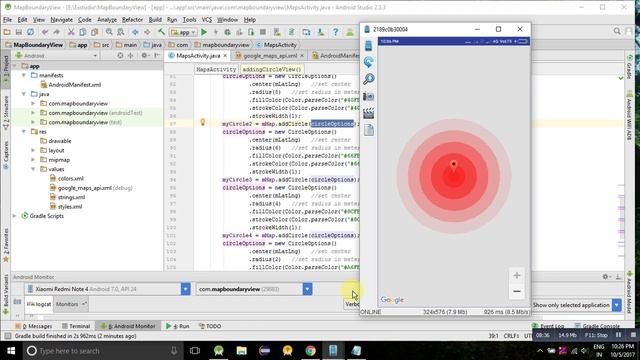Zoom out map with minus button
The height and width of the screenshot is (360, 640).
tap(517, 291)
